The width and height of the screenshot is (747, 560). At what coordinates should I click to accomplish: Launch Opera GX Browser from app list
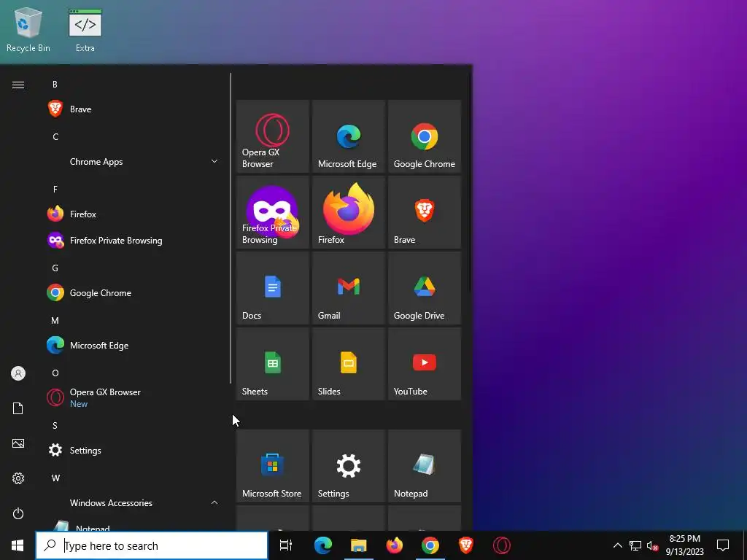134,397
